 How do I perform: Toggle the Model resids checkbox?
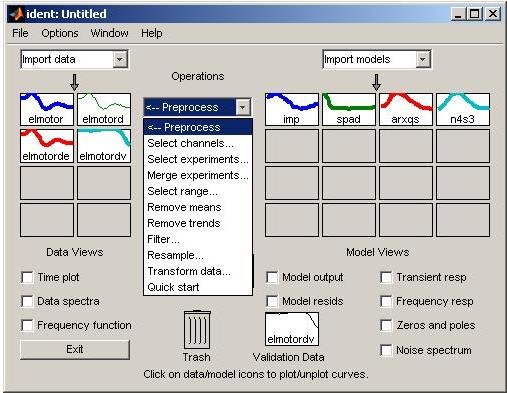272,301
